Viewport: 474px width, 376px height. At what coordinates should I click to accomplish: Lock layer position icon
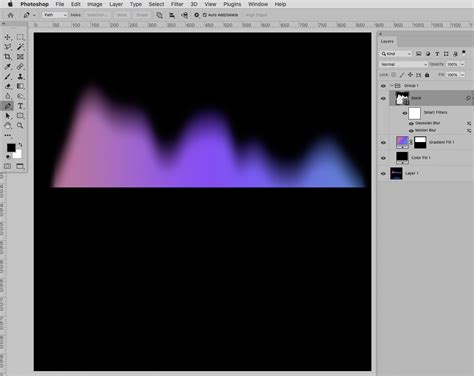[410, 75]
